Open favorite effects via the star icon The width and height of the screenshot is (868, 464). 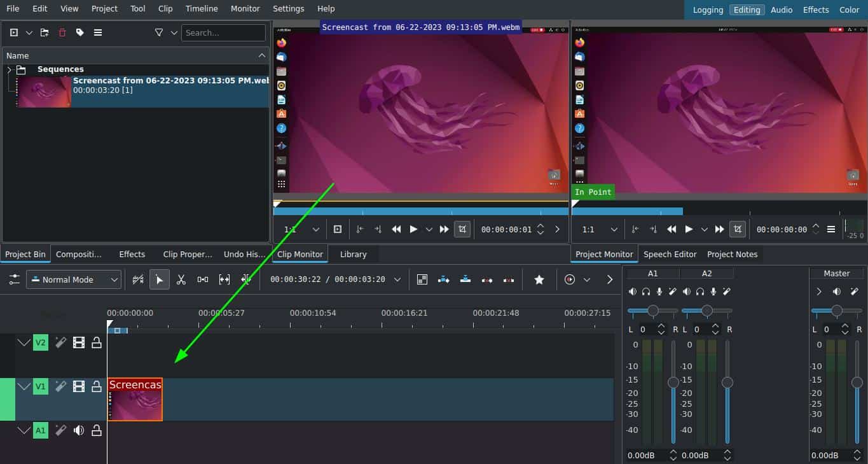539,279
